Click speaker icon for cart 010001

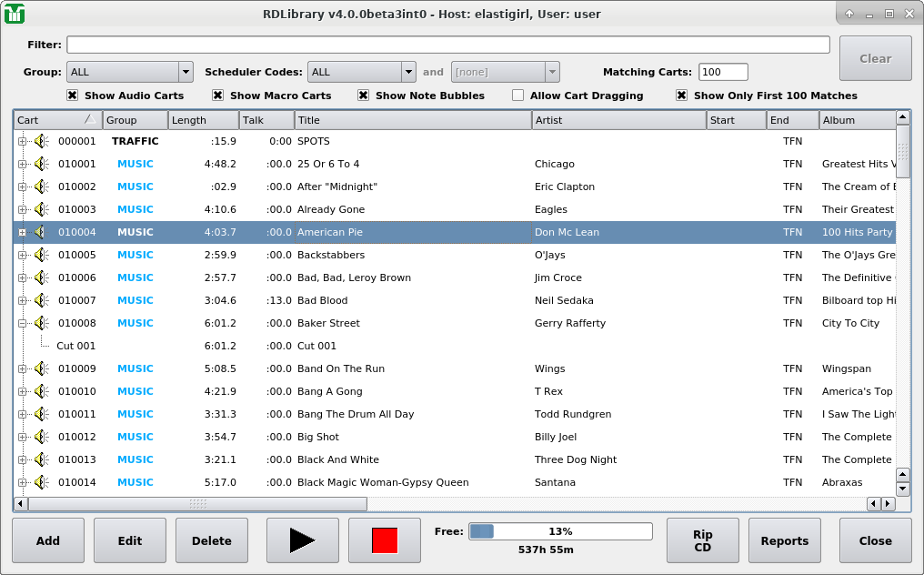pyautogui.click(x=41, y=164)
